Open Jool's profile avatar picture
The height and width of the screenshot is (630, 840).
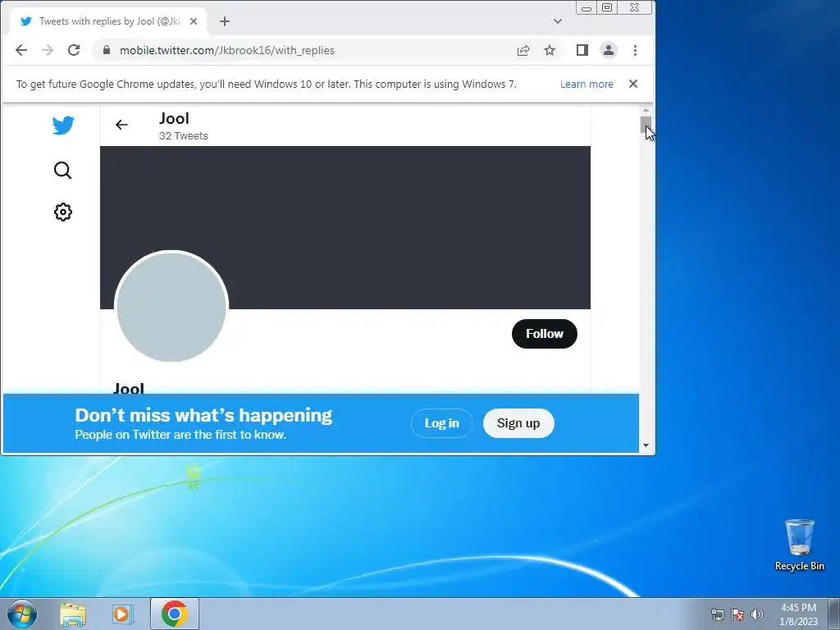point(171,307)
